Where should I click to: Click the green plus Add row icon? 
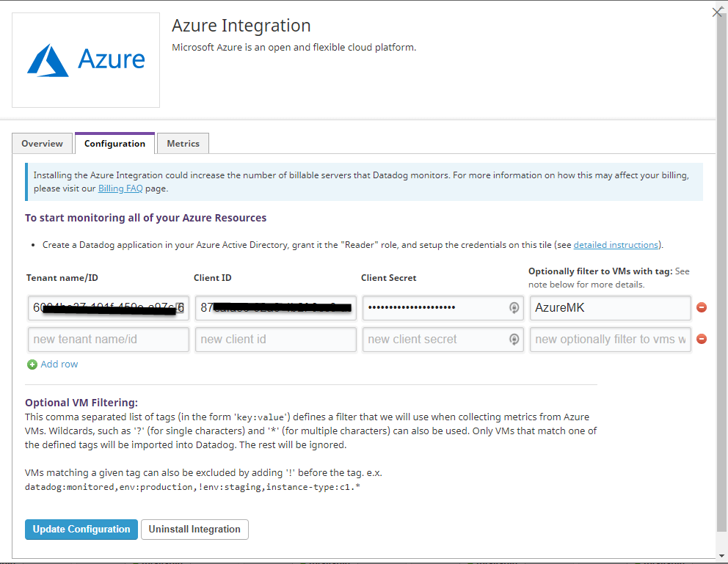[32, 365]
